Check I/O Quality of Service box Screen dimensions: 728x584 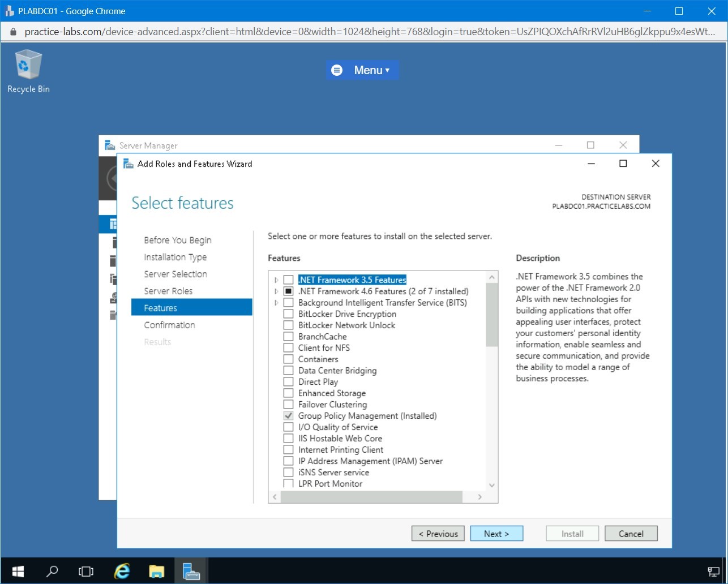289,427
